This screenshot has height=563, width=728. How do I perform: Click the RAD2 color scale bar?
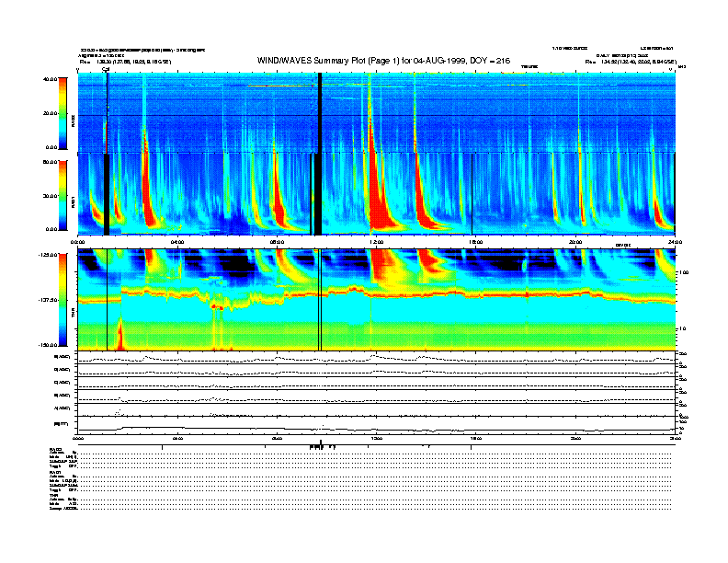[63, 113]
